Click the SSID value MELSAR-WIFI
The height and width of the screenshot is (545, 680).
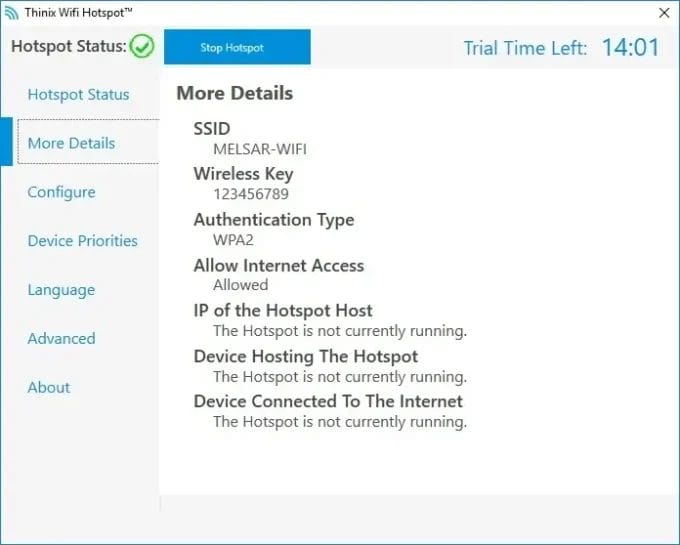coord(260,149)
